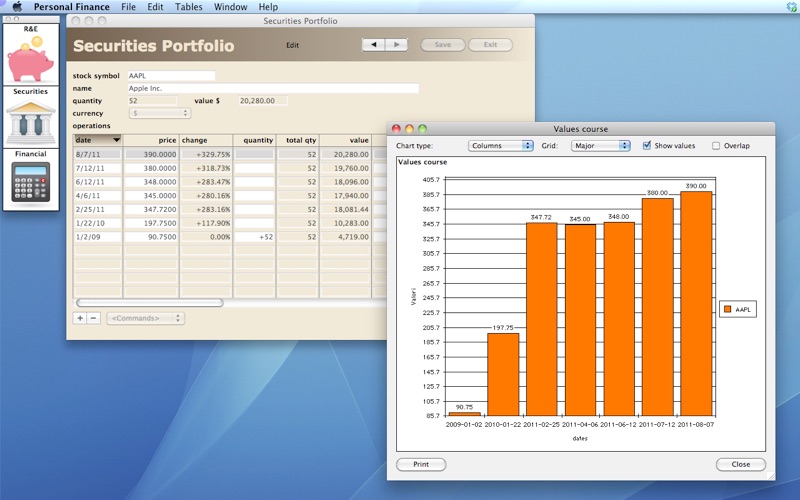Click the 197.75 chart bar
This screenshot has height=500, width=800.
[503, 374]
